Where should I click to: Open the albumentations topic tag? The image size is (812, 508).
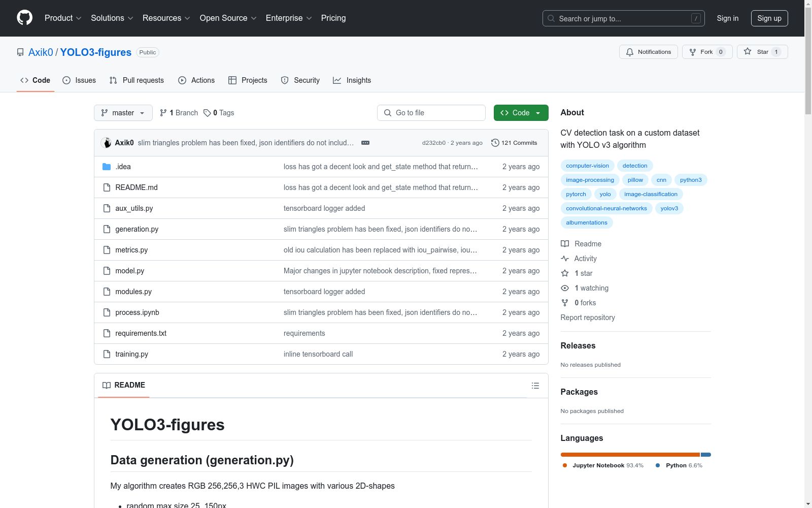587,223
